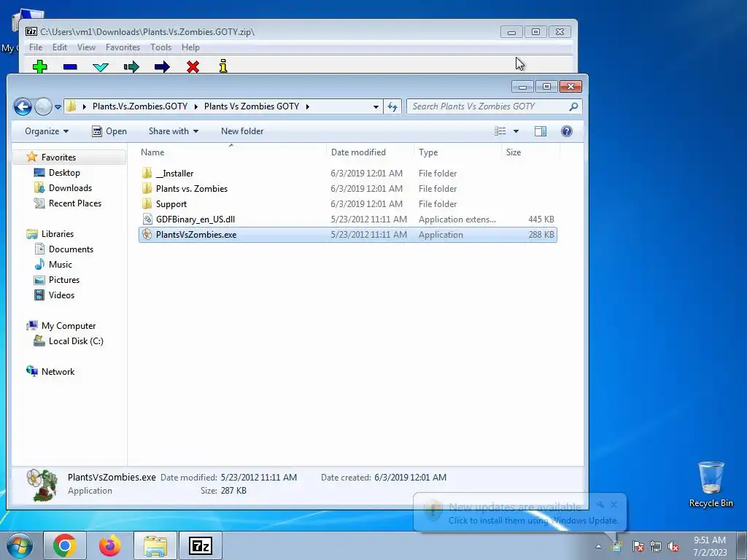Click the Windows Start button
This screenshot has height=560, width=747.
click(19, 545)
